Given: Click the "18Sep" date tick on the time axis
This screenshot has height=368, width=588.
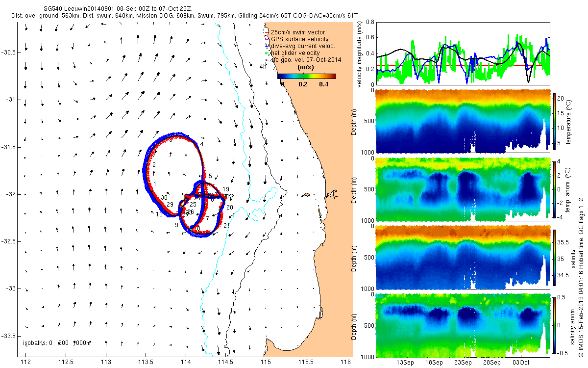Looking at the screenshot, I should pos(435,362).
